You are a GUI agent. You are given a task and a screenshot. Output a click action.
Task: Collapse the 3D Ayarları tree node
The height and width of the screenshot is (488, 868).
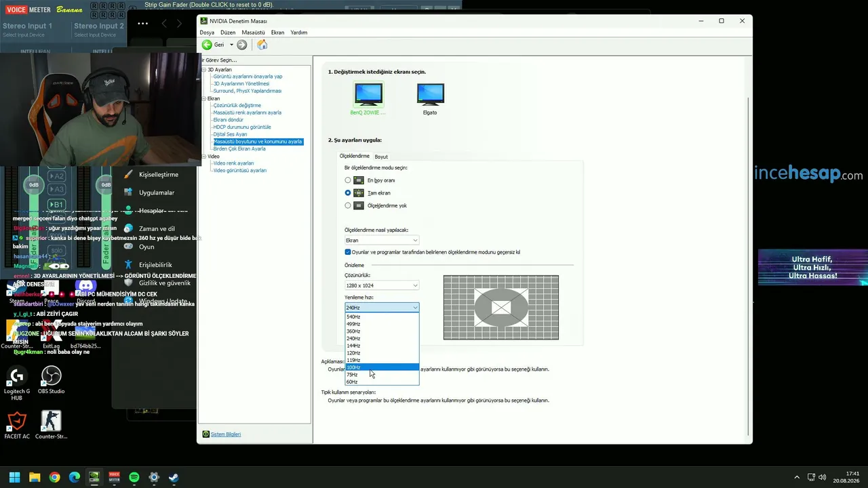pyautogui.click(x=203, y=70)
